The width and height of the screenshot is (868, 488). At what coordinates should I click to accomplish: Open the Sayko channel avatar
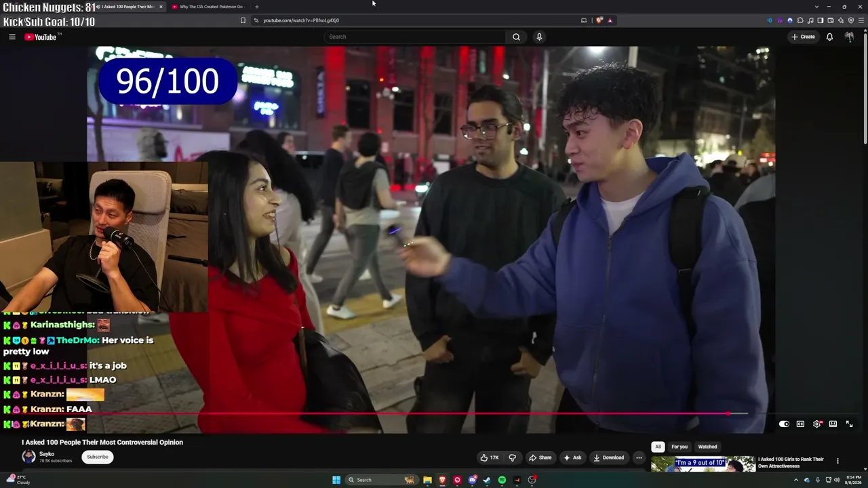28,457
